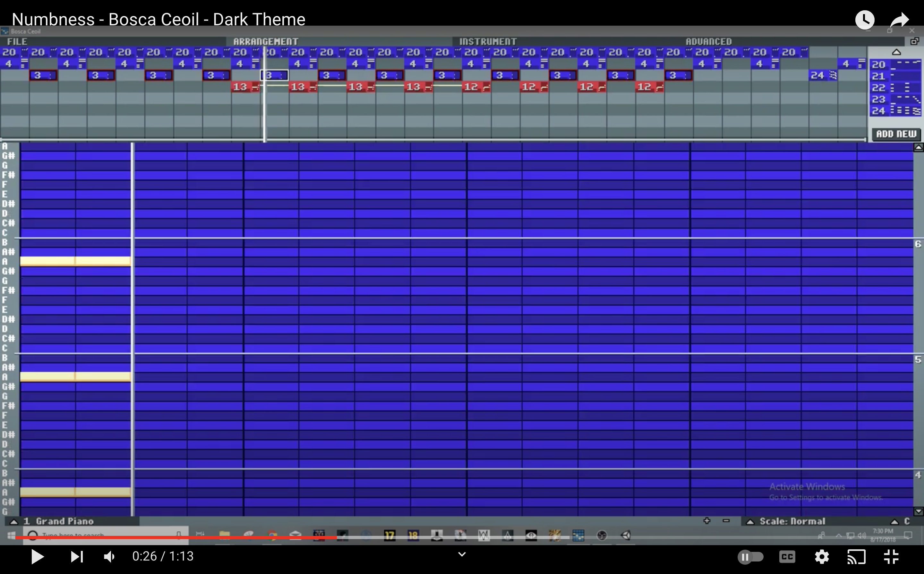Open the key selector arrow beside C
924x574 pixels.
pyautogui.click(x=894, y=522)
